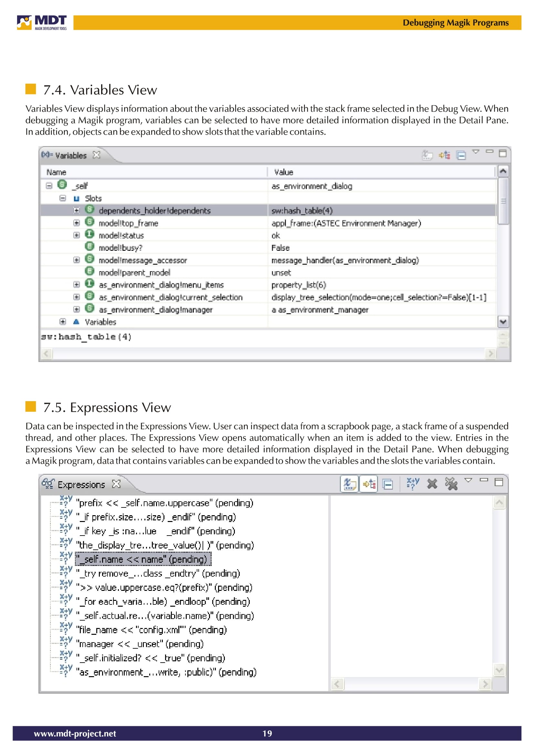The image size is (535, 756).
Task: Toggle Show Logical Structure in Expressions view
Action: pos(369,484)
